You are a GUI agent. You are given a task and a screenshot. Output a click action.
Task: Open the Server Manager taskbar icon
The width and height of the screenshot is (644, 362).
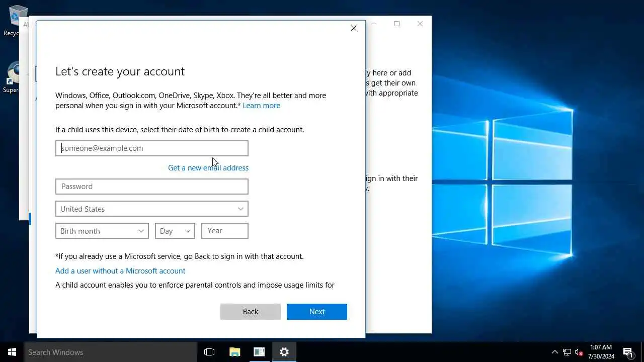coord(259,352)
